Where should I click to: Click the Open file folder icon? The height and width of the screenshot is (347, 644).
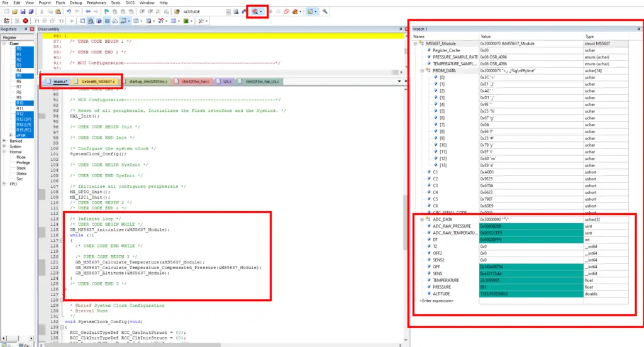pos(15,11)
